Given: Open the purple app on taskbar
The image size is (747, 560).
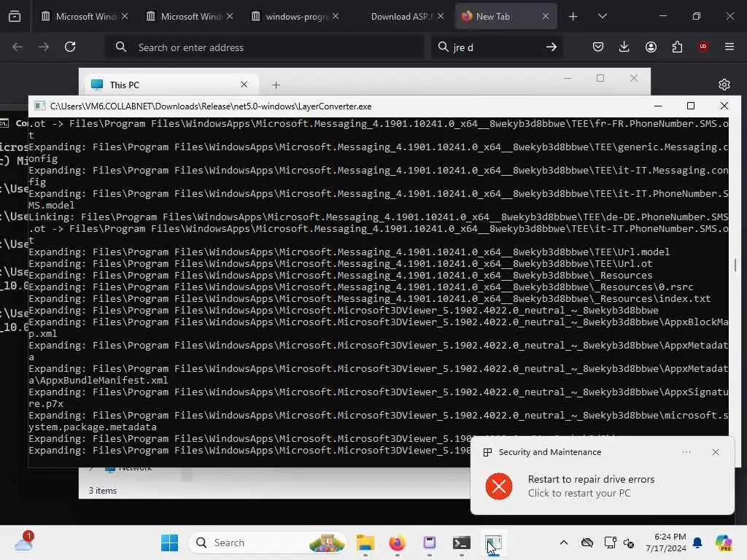Looking at the screenshot, I should click(430, 542).
